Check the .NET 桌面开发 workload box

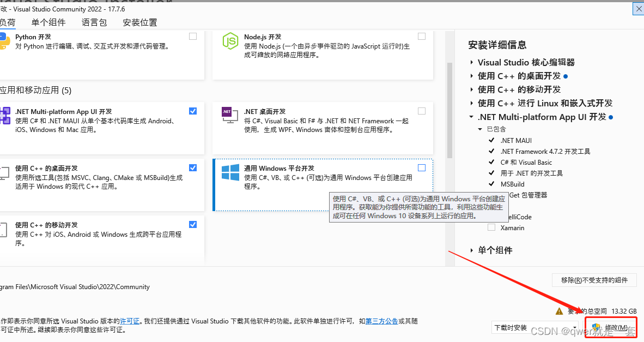421,111
